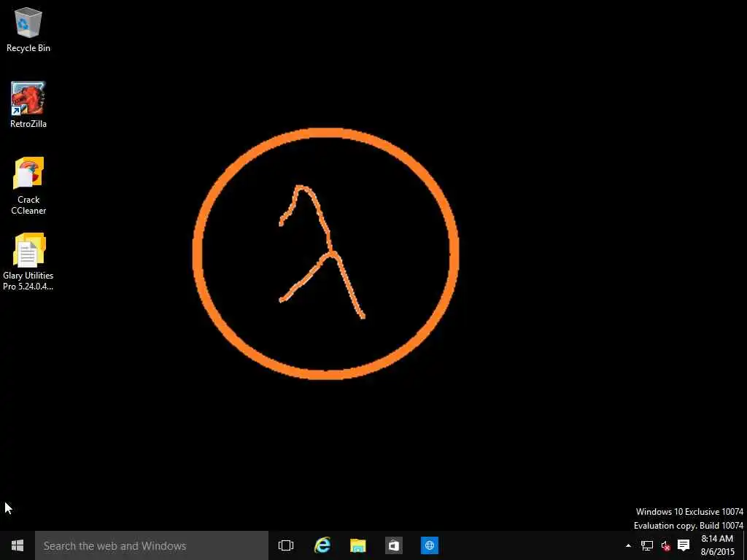Click the RetroZilla label text
This screenshot has width=747, height=560.
[28, 124]
